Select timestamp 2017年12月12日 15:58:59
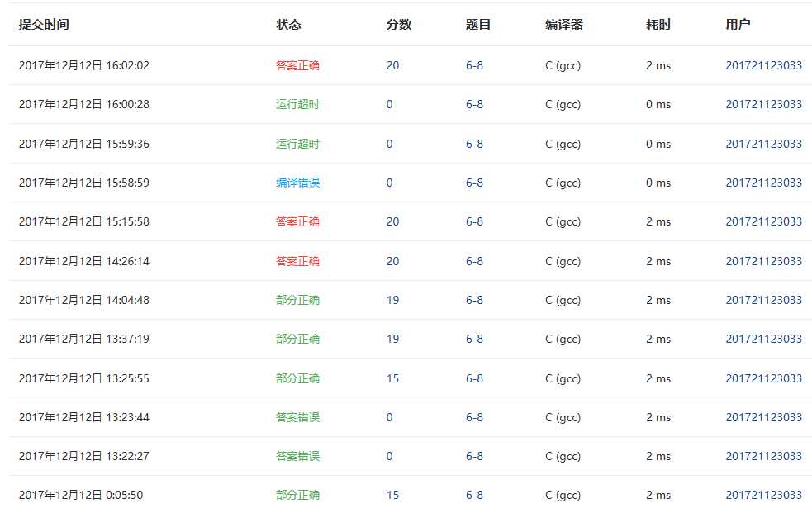 point(84,183)
